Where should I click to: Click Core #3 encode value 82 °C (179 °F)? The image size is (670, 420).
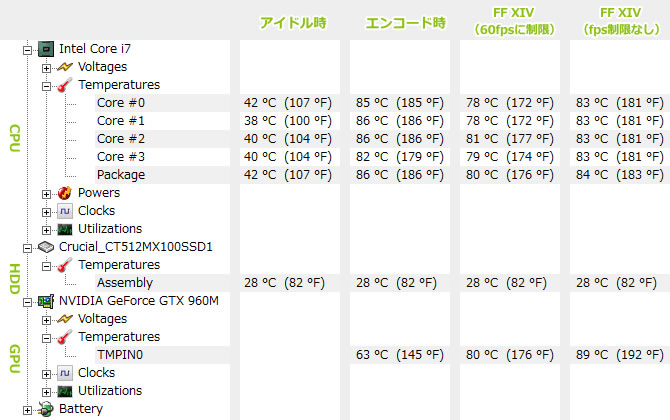(x=400, y=157)
